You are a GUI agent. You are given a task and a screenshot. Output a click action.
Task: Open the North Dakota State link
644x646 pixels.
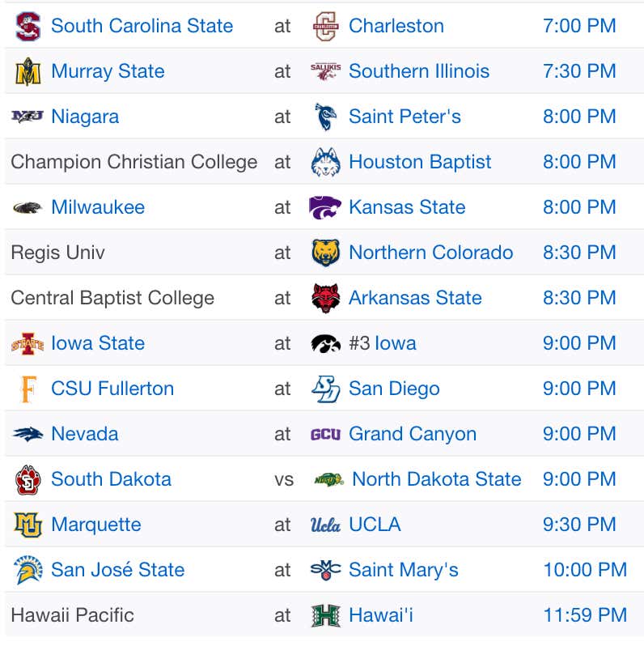[436, 479]
